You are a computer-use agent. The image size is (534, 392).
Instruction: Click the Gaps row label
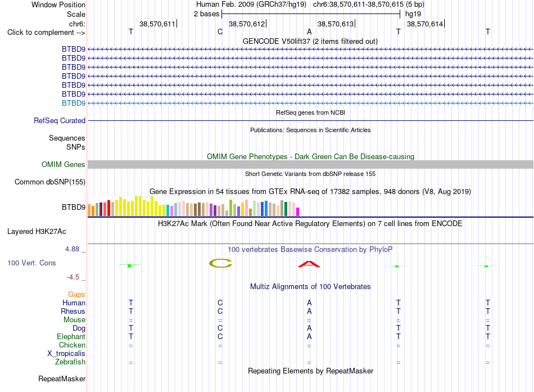pos(76,294)
